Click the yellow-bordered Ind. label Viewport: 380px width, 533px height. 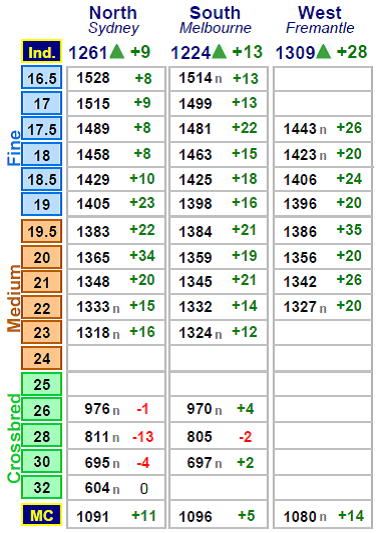(41, 52)
